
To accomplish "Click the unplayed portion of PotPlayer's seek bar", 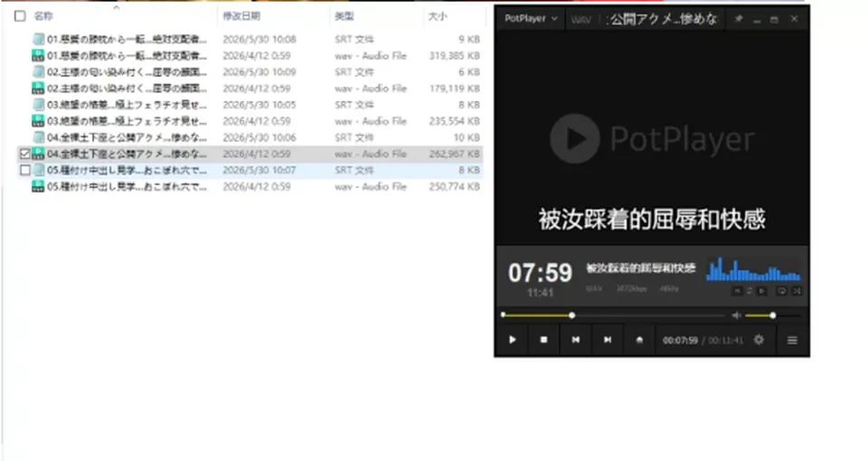I will click(x=649, y=315).
